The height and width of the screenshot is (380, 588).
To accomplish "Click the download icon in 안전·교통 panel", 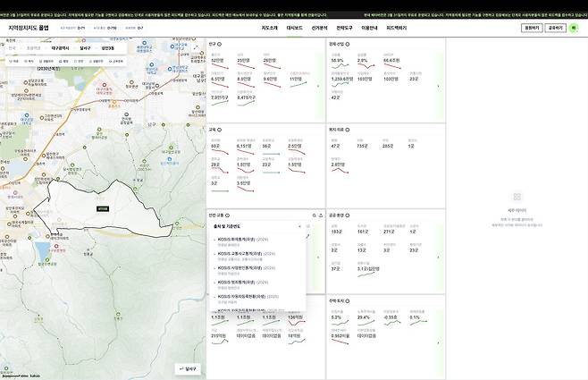I will [321, 215].
